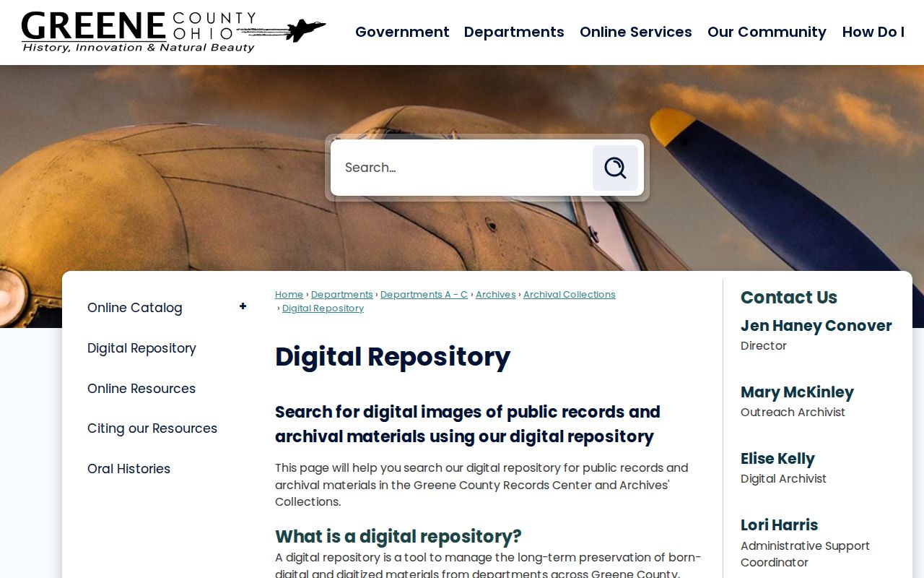Click the Mary McKinley contact name
Viewport: 924px width, 578px height.
797,392
